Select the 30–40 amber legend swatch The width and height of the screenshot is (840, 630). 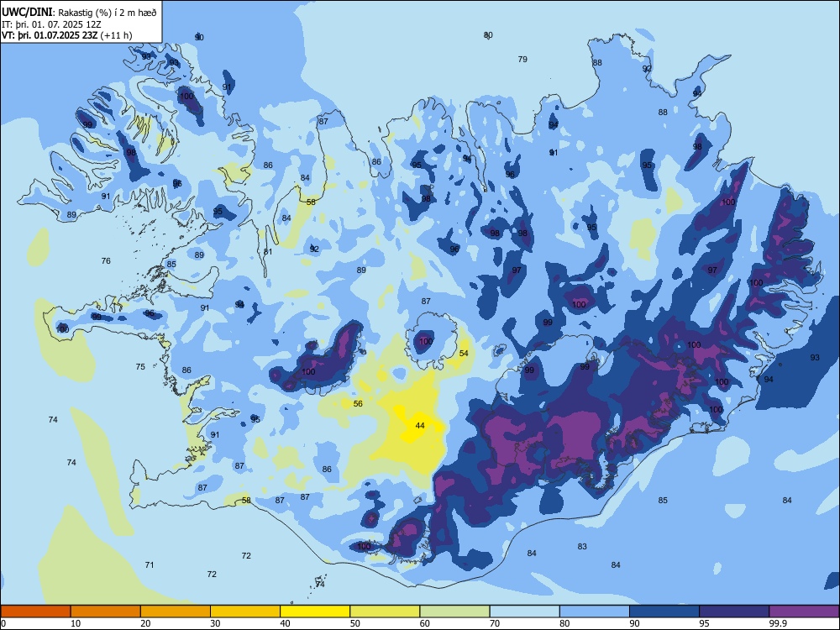(245, 612)
